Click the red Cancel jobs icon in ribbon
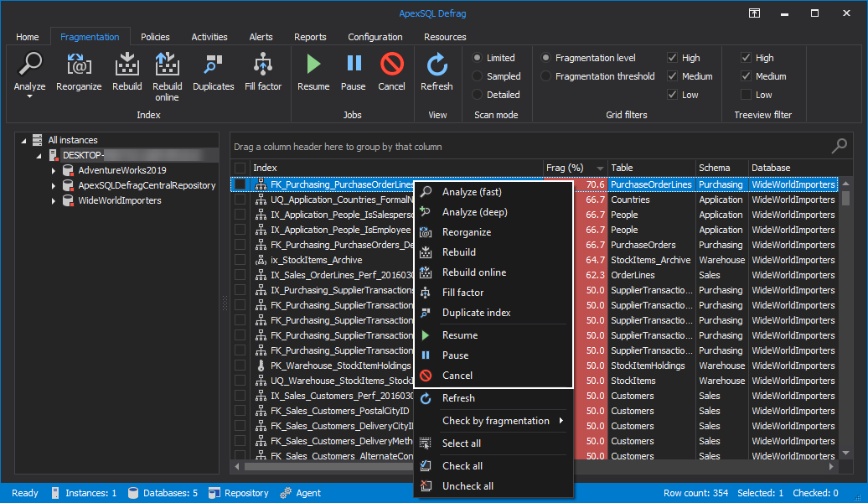The width and height of the screenshot is (868, 503). click(392, 65)
